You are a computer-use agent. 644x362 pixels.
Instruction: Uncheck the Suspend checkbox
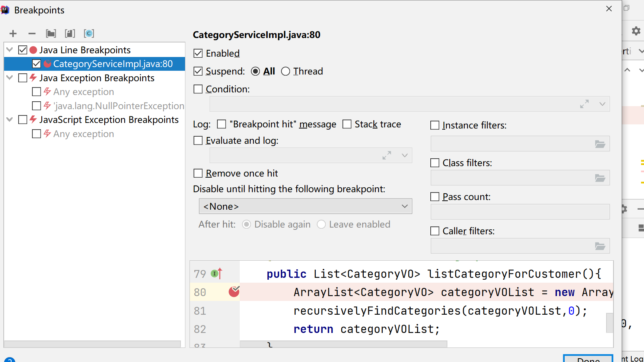198,71
